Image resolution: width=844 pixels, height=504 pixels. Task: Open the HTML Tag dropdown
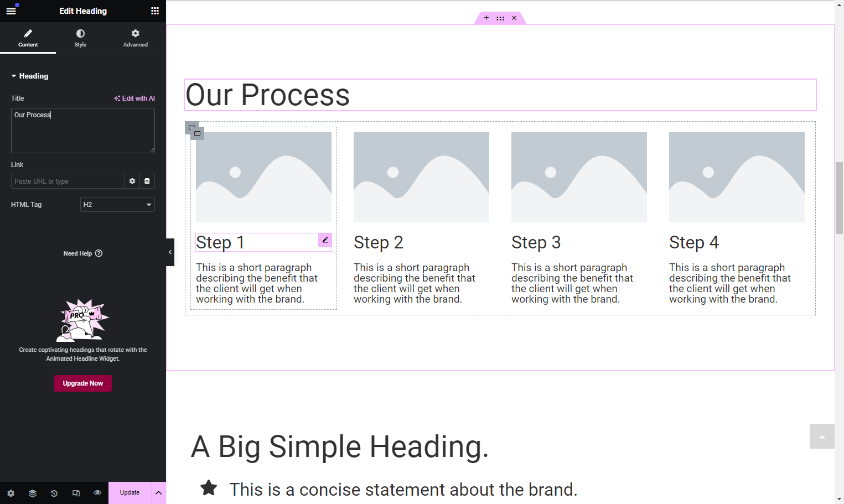(117, 205)
